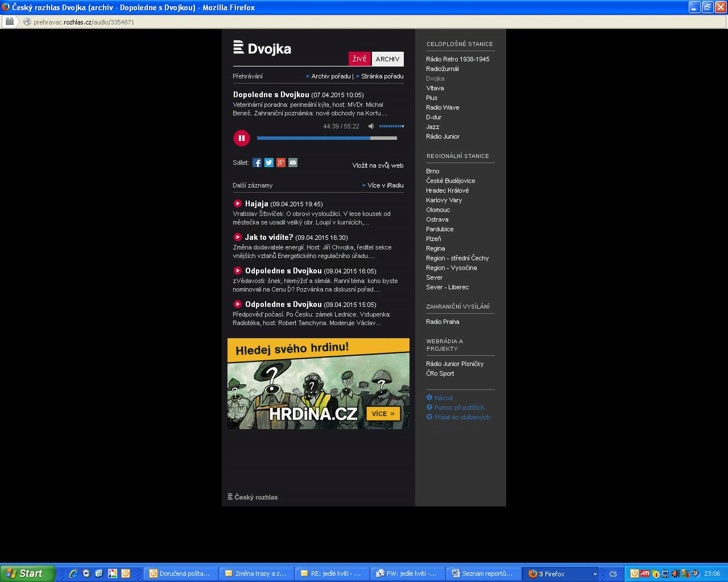
Task: Select Olomouc regional station
Action: coord(438,210)
